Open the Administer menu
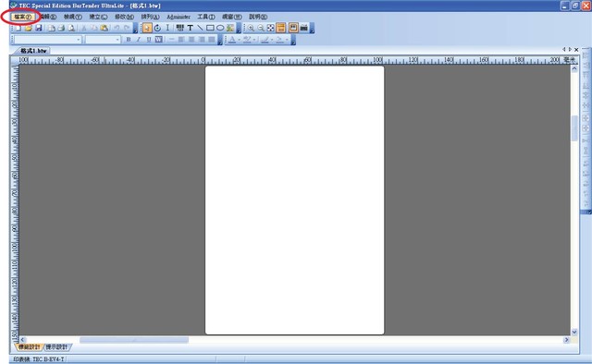The image size is (592, 364). 179,17
